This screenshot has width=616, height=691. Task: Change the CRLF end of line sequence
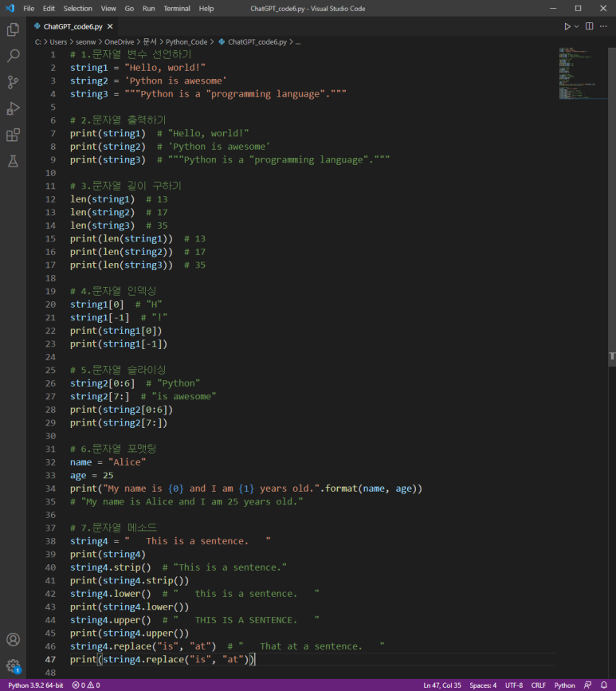tap(539, 685)
